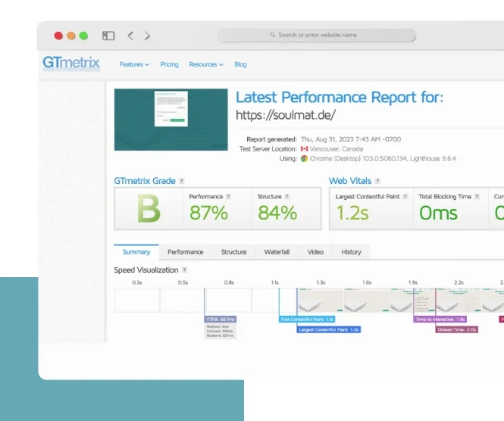Click the B grade letter
The height and width of the screenshot is (421, 504).
(x=149, y=209)
